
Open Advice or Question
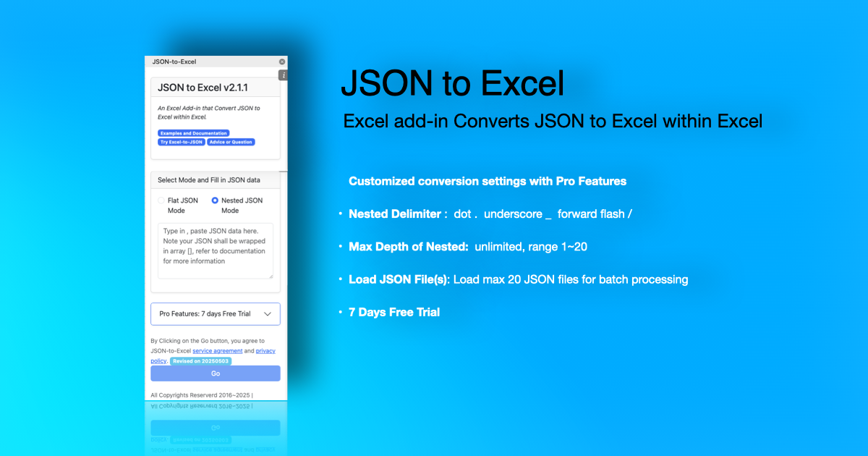coord(231,142)
